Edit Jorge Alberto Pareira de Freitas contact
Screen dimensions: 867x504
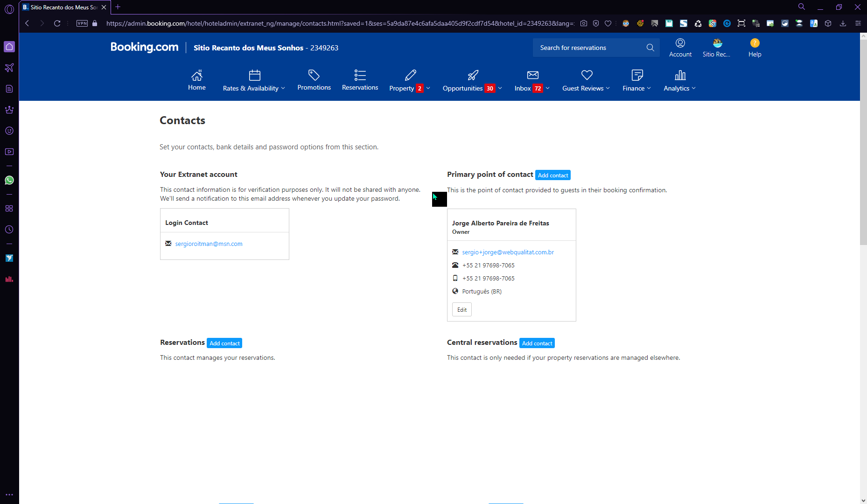tap(462, 309)
